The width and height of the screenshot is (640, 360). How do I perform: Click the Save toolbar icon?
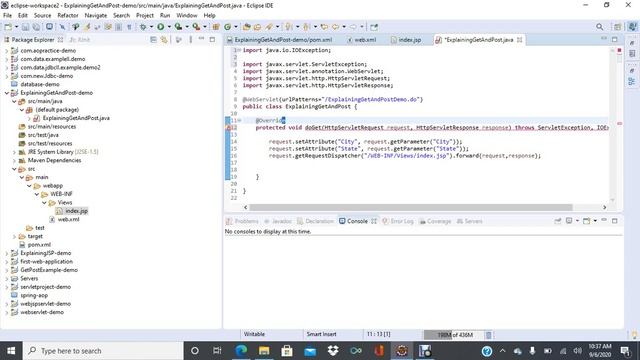tap(25, 27)
